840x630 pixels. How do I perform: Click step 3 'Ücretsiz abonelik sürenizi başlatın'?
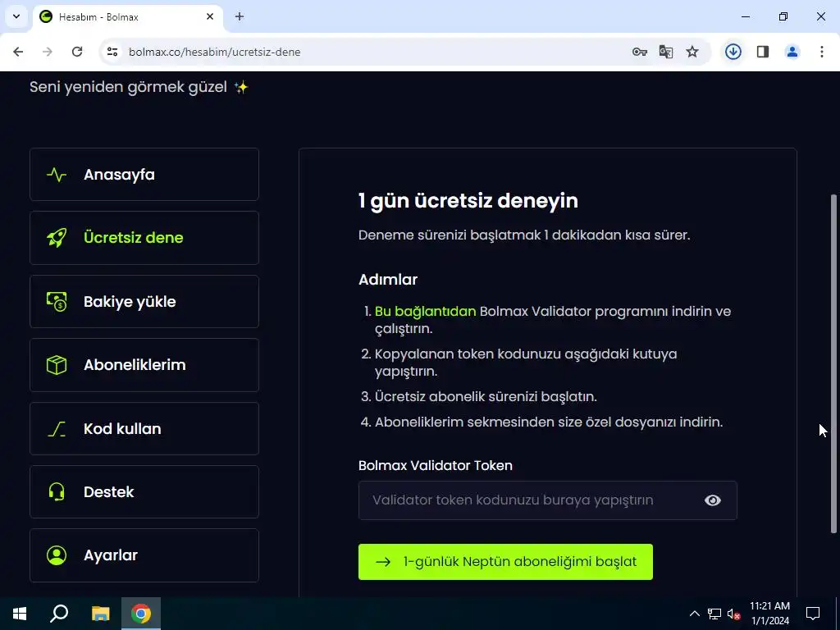pyautogui.click(x=486, y=396)
